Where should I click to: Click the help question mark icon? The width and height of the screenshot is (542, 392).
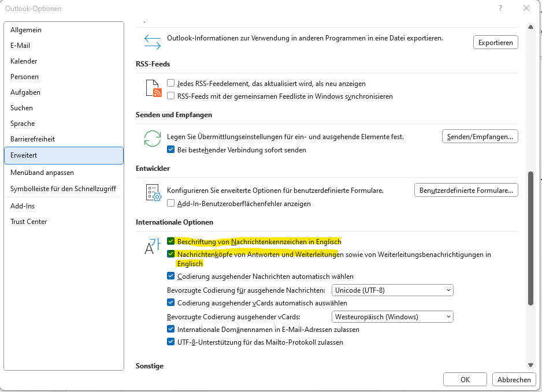(500, 8)
